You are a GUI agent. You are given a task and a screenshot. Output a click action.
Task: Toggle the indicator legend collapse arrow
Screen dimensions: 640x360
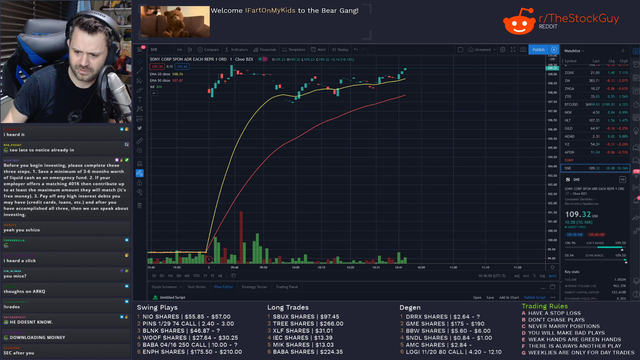click(153, 93)
